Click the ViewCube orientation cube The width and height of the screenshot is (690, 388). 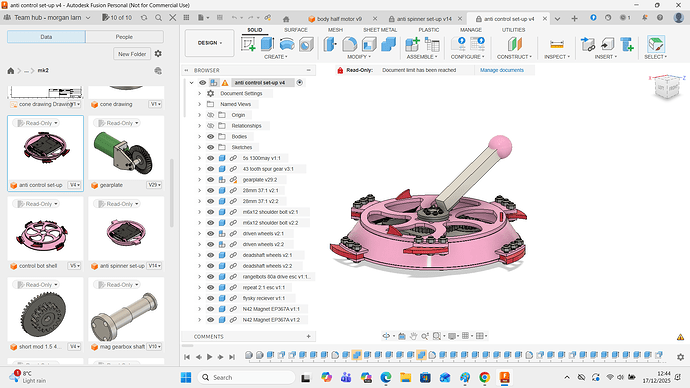click(x=668, y=88)
